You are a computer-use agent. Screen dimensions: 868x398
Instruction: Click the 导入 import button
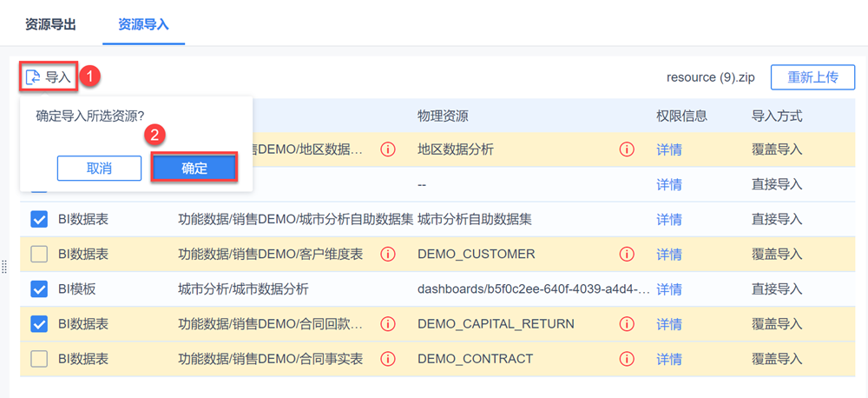point(49,76)
